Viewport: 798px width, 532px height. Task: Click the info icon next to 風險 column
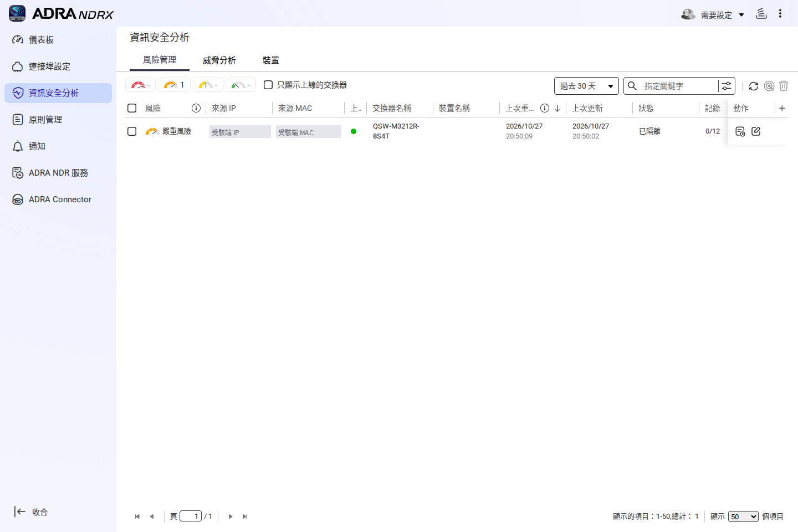tap(196, 108)
